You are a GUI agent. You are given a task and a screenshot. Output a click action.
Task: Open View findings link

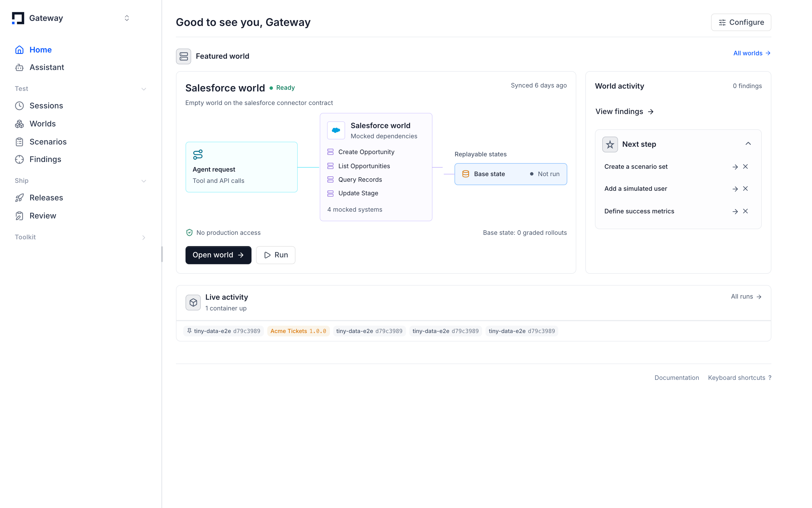coord(625,111)
